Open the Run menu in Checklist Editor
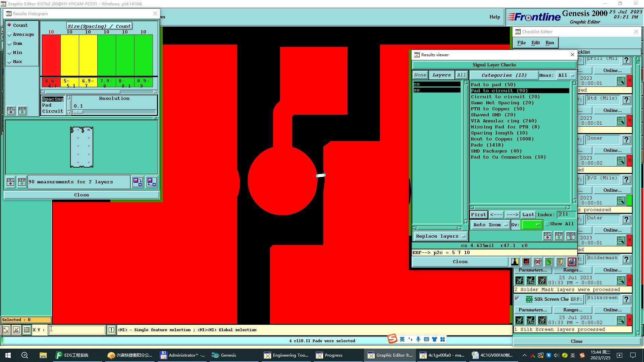The image size is (644, 362). click(x=549, y=43)
